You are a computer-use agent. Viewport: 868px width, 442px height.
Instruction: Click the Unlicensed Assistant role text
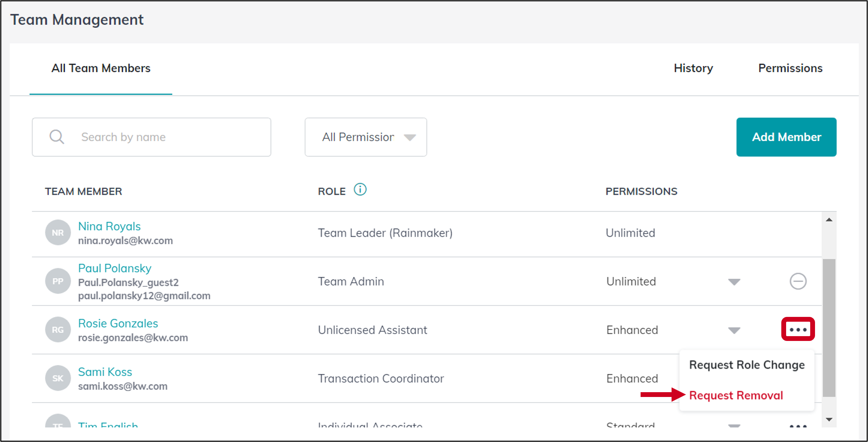372,330
